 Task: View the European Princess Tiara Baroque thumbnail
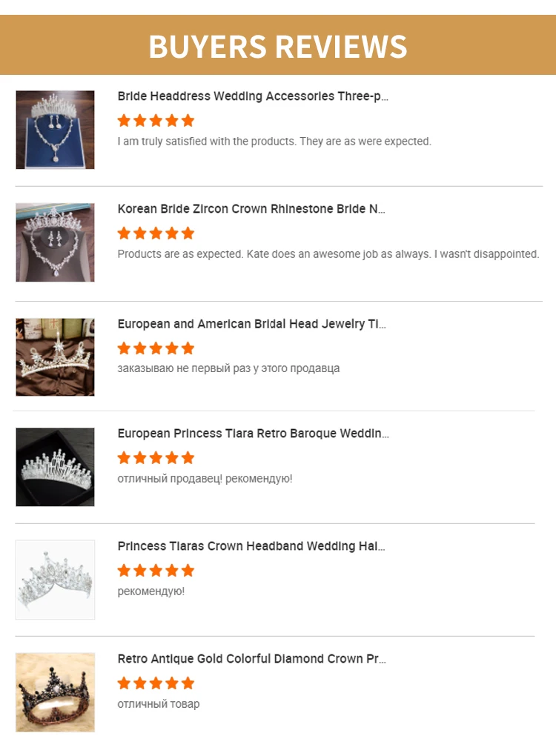pos(55,467)
